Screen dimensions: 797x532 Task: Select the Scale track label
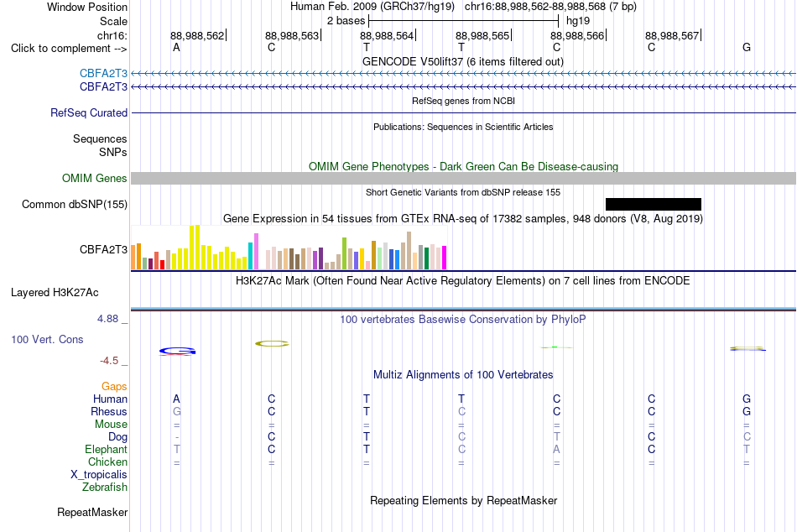click(x=113, y=21)
